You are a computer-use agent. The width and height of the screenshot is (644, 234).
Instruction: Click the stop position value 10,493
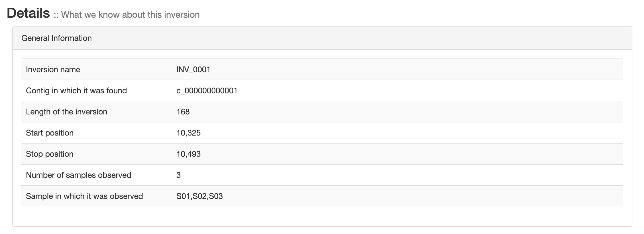188,154
